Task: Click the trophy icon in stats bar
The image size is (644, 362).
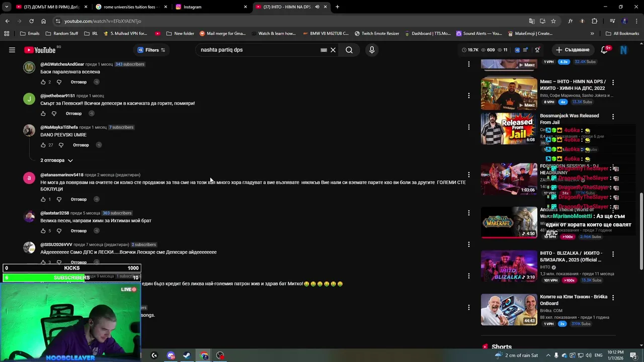Action: 537,50
